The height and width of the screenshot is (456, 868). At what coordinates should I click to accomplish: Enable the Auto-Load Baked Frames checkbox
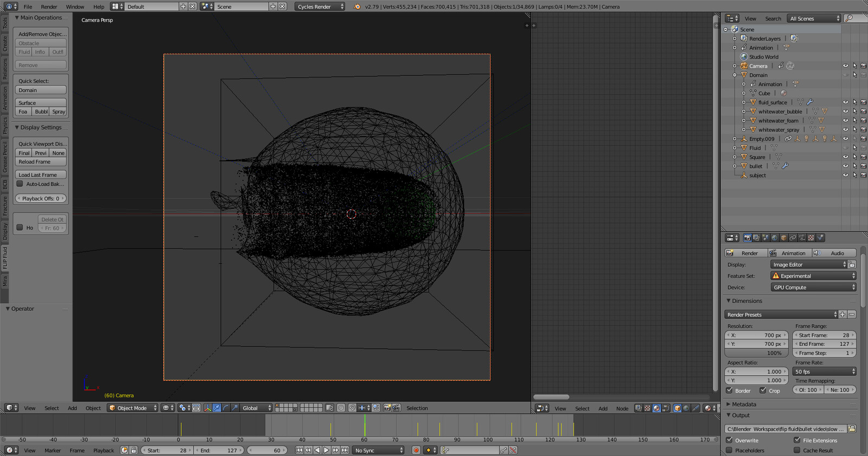click(20, 184)
